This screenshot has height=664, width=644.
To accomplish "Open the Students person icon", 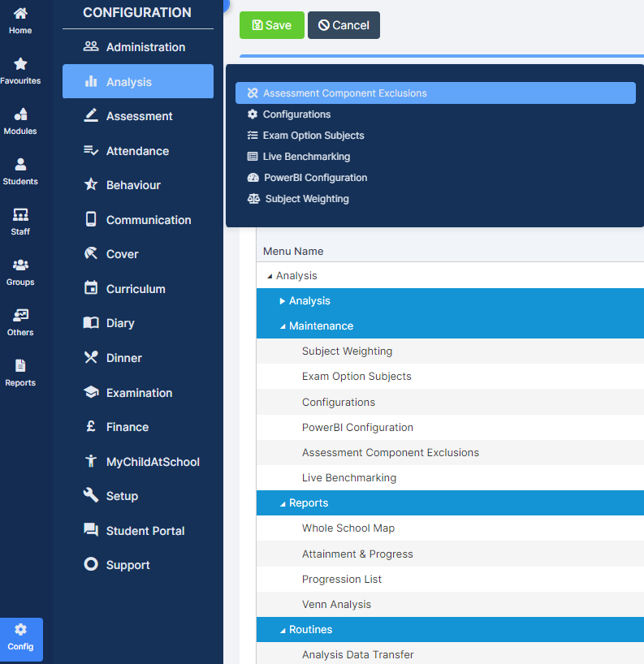I will point(20,164).
